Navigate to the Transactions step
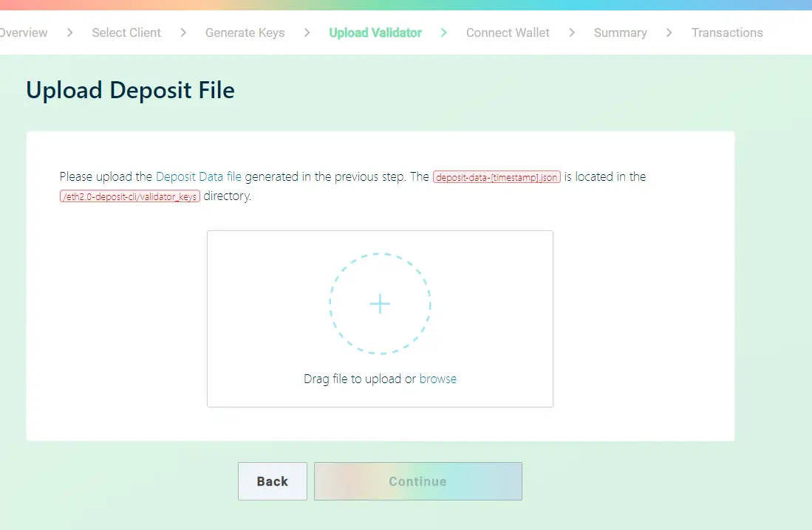 (727, 32)
